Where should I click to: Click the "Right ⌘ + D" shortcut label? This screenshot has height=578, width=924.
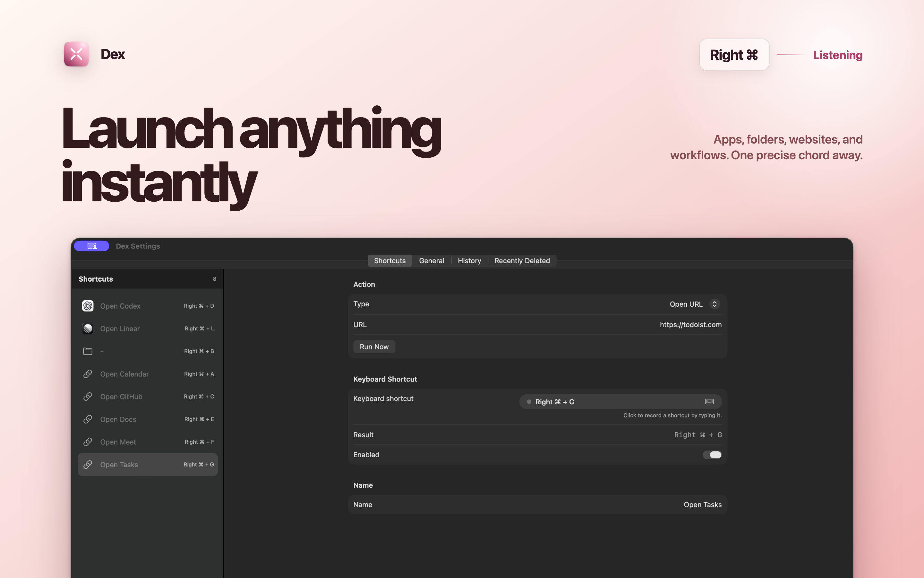tap(199, 306)
